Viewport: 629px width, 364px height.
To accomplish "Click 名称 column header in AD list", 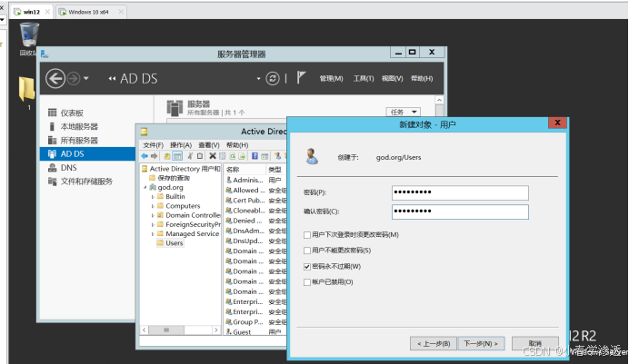I will (245, 170).
